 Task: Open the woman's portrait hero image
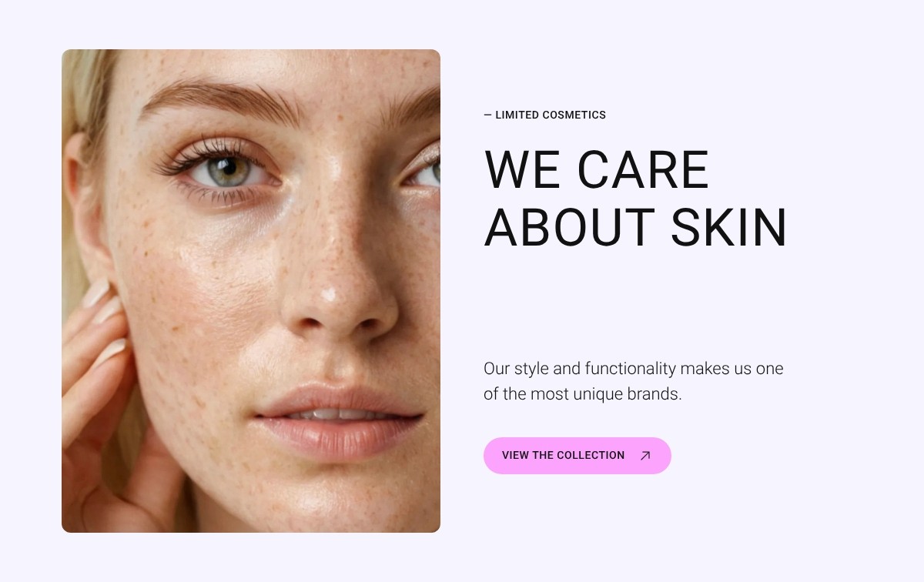[x=251, y=291]
